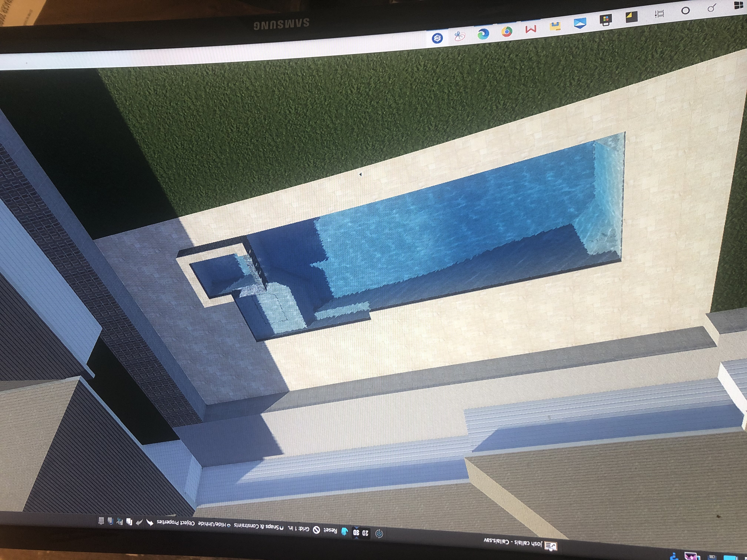Open Google Chrome from the taskbar
Viewport: 747px width, 560px height.
pos(507,32)
